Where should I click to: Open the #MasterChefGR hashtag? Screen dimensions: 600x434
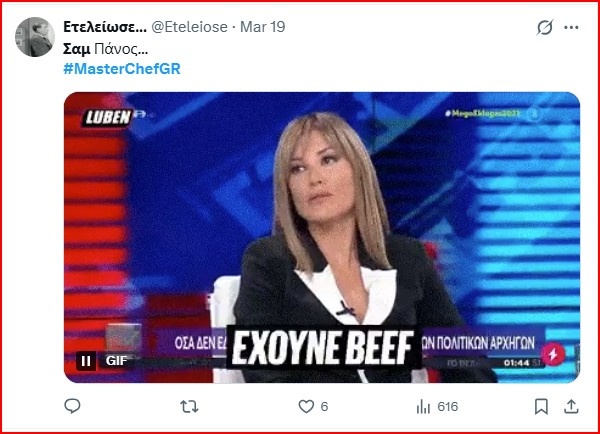[x=122, y=69]
